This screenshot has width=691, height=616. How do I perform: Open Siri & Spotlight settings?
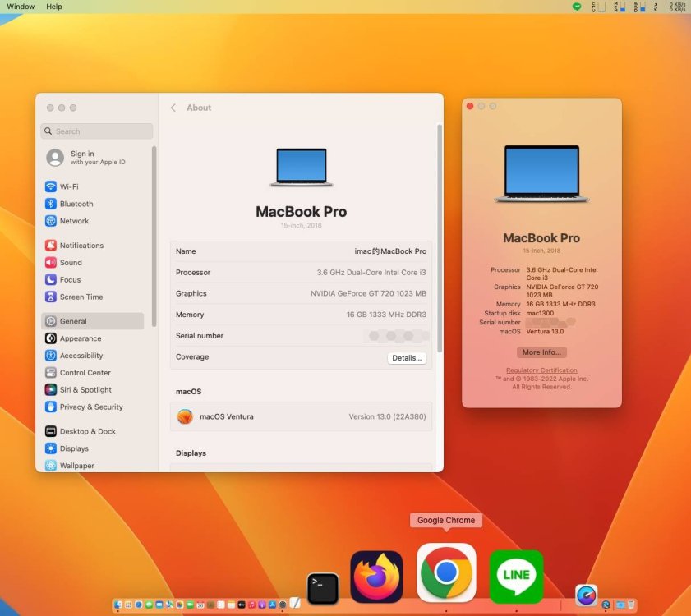pos(93,390)
